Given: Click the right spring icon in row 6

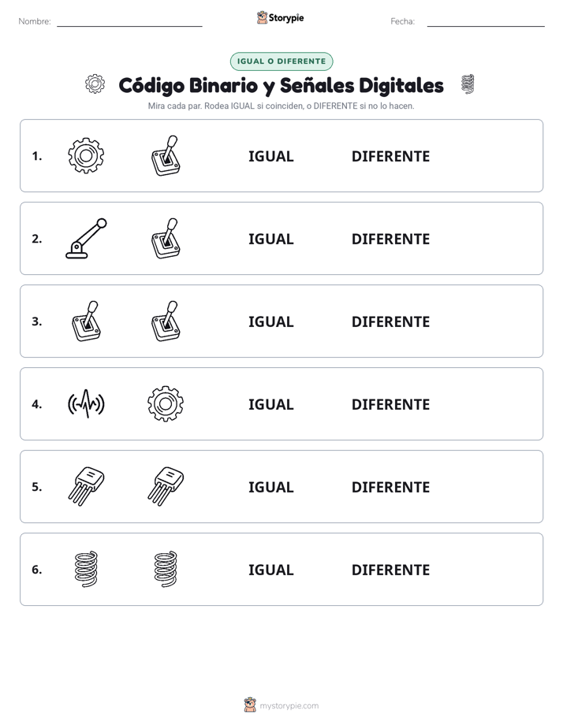Looking at the screenshot, I should pos(166,569).
